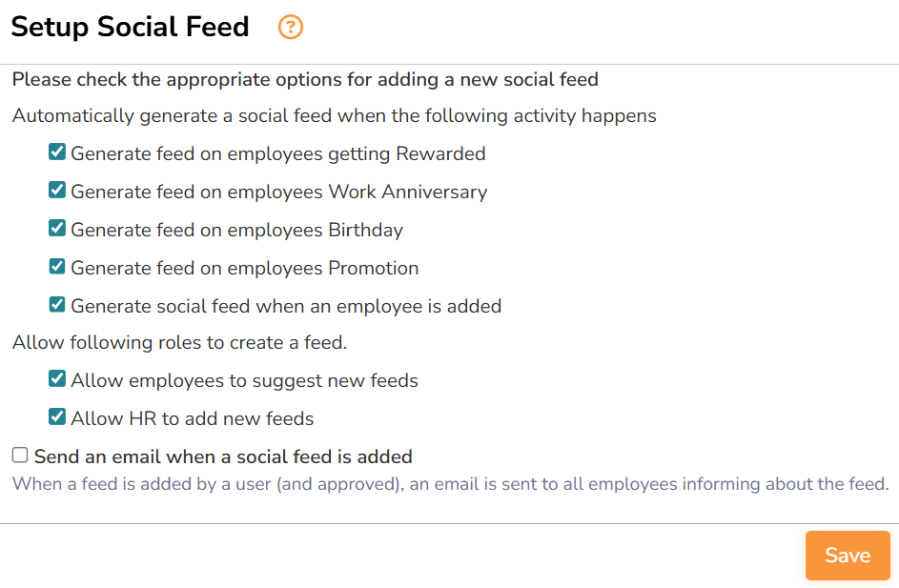Toggle the Work Anniversary feed checkbox
Screen dimensions: 899x588
click(57, 191)
